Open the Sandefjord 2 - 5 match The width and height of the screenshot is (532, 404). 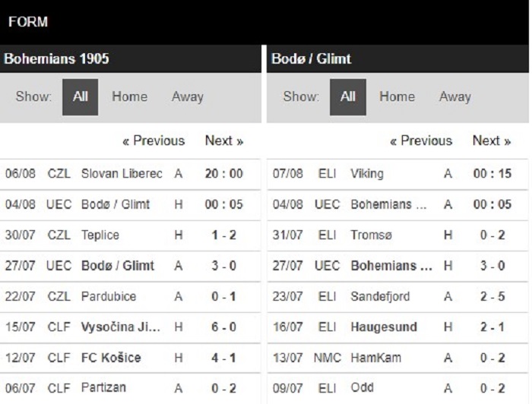[x=397, y=297]
